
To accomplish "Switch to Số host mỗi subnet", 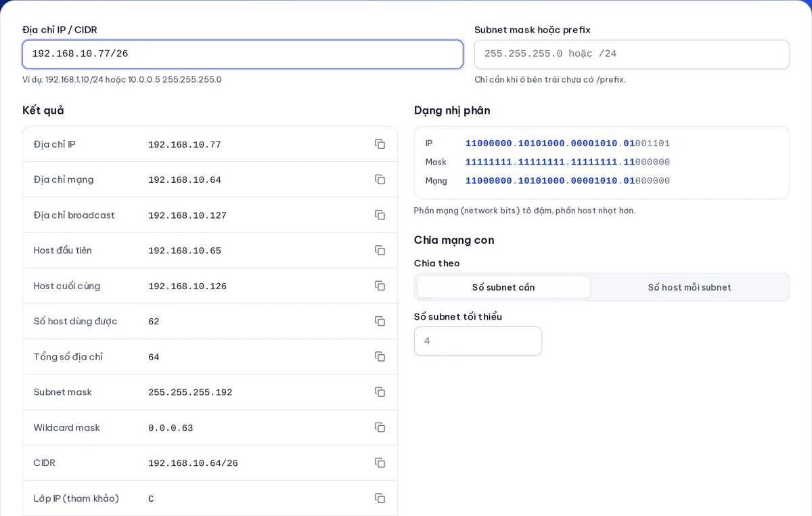I will tap(690, 287).
